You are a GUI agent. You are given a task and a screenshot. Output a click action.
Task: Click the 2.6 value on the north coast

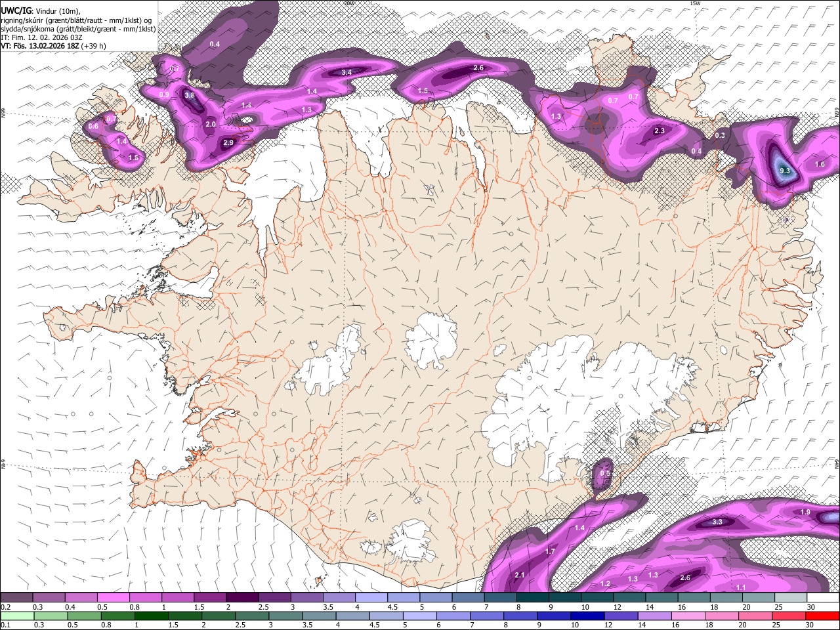[x=478, y=68]
